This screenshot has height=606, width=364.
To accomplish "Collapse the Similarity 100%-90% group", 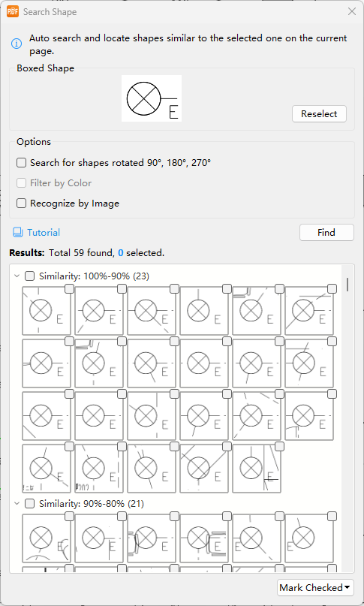I will [17, 276].
